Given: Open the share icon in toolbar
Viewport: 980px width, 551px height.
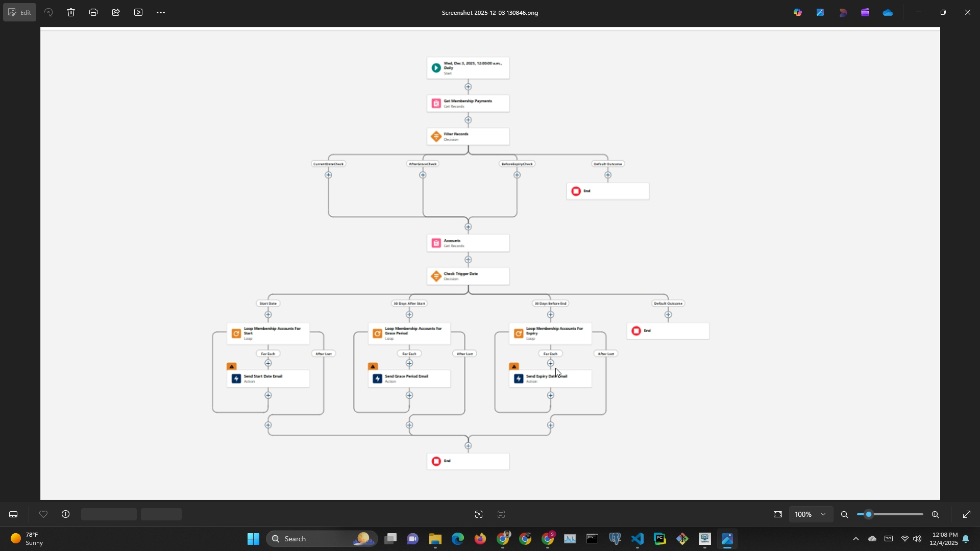Looking at the screenshot, I should 116,12.
